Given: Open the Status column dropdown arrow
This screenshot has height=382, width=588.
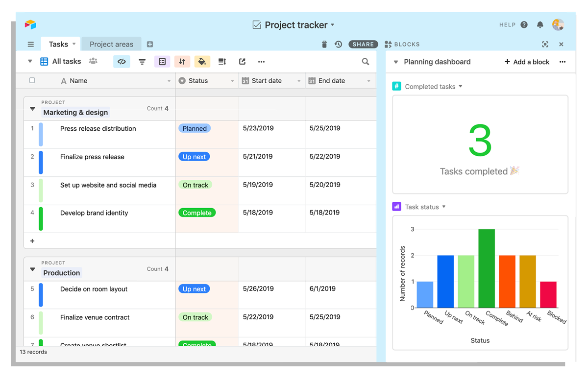Looking at the screenshot, I should (x=232, y=81).
